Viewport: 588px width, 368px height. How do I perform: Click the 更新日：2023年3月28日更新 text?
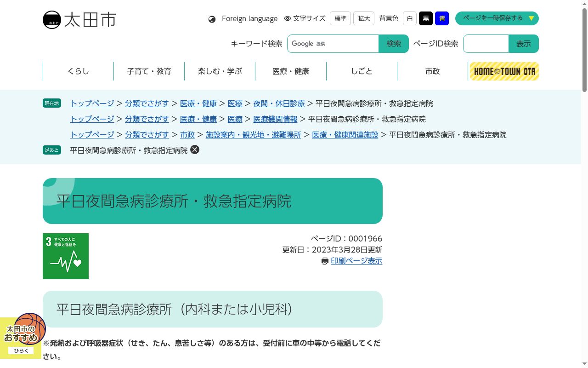(x=332, y=250)
